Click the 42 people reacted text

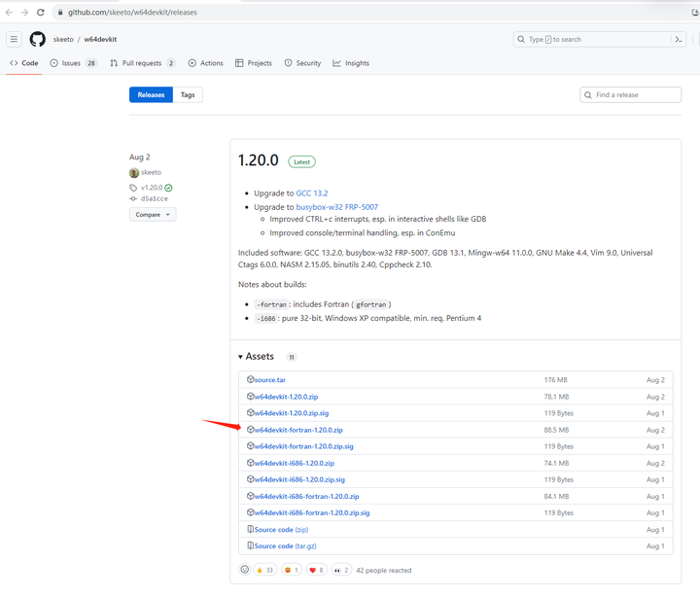(x=384, y=570)
